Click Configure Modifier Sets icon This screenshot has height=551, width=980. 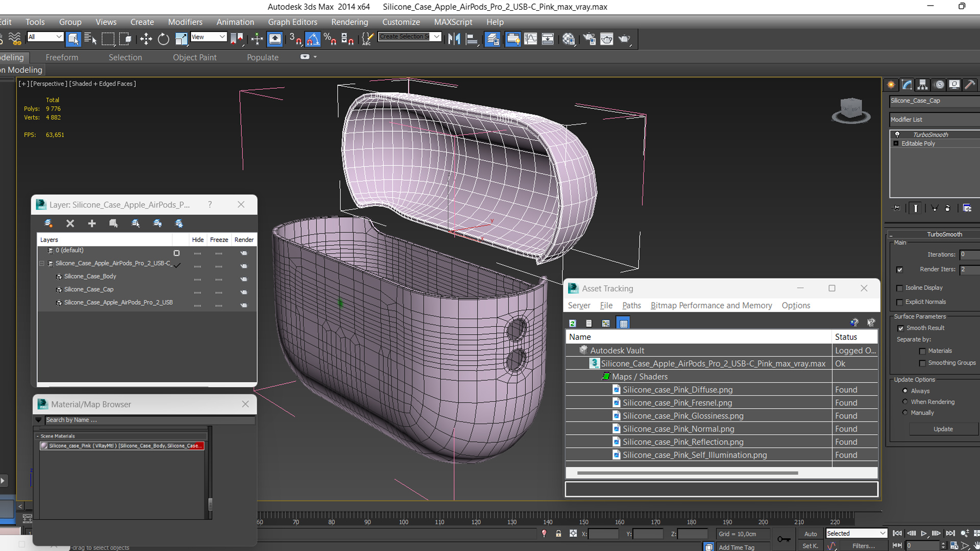[967, 208]
